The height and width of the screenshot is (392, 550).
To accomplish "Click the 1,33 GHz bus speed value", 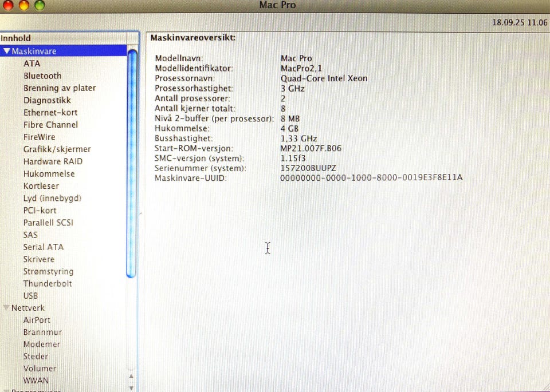I will pyautogui.click(x=299, y=138).
